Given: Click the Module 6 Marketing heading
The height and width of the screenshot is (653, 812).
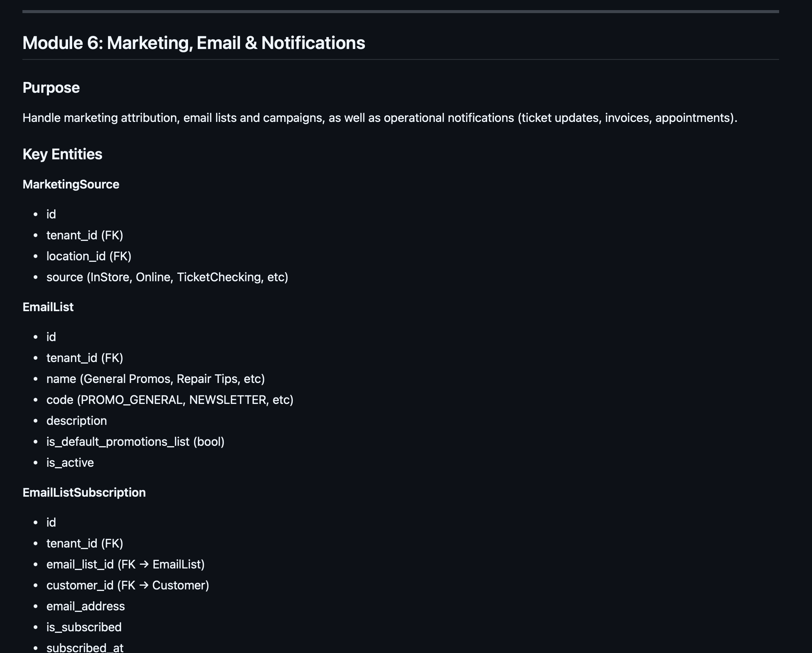Looking at the screenshot, I should pyautogui.click(x=194, y=43).
